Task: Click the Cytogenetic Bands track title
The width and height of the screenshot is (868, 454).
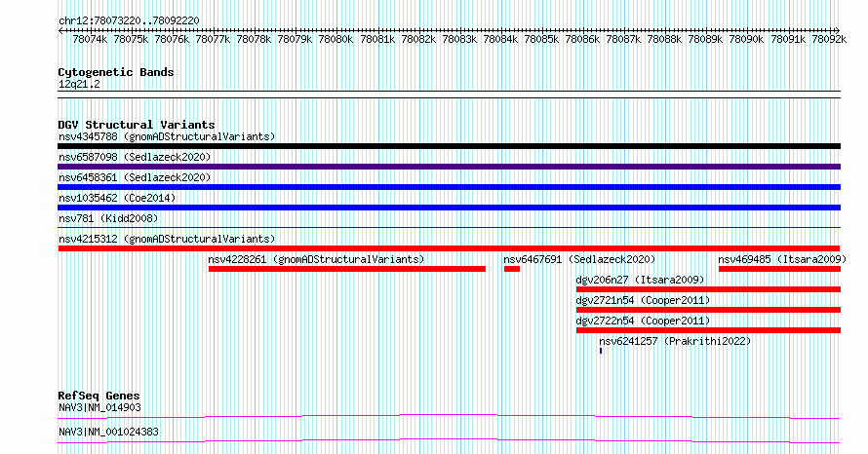Action: click(x=116, y=72)
